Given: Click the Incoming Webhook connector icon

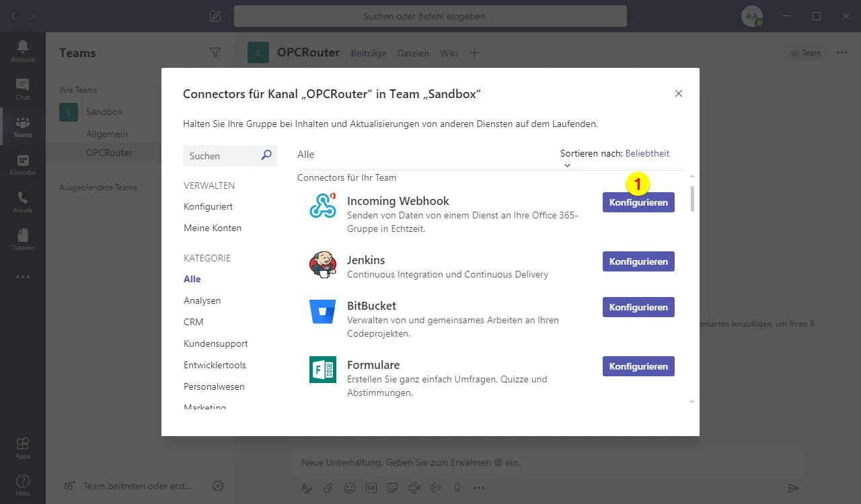Looking at the screenshot, I should tap(323, 206).
